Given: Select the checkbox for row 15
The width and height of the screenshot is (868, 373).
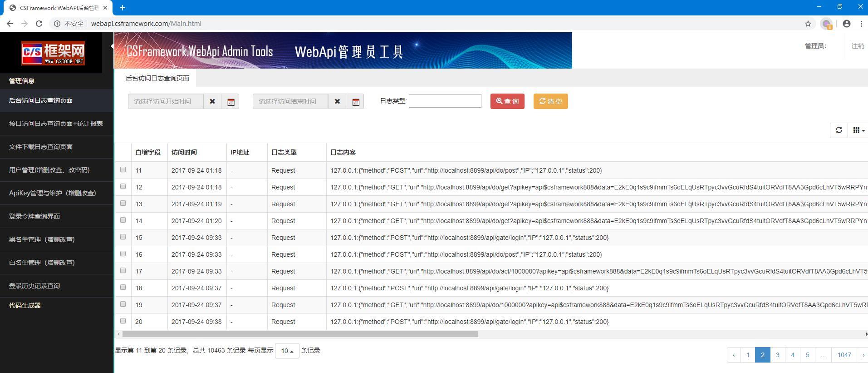Looking at the screenshot, I should pyautogui.click(x=123, y=237).
